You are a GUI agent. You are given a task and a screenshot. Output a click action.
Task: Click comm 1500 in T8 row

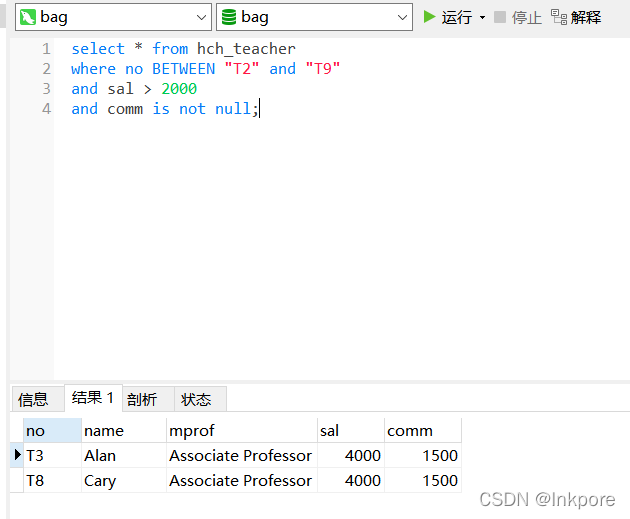click(423, 480)
